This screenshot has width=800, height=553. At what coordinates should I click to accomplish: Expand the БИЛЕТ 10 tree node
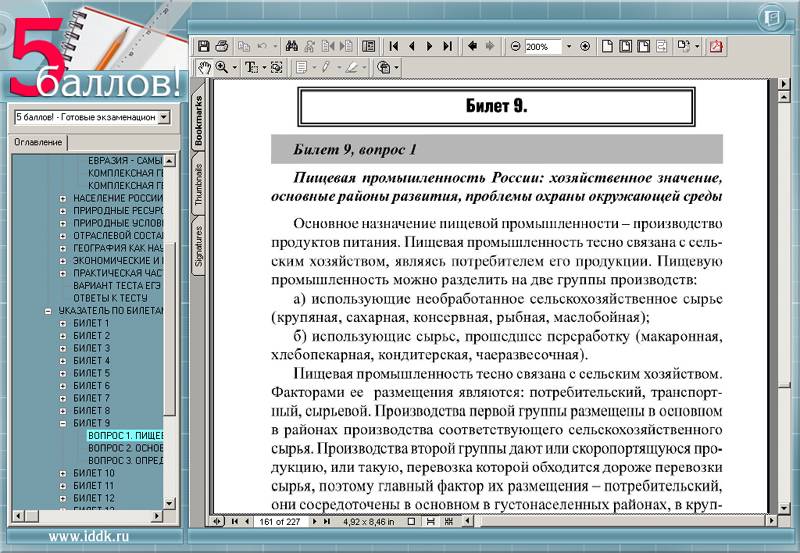63,473
